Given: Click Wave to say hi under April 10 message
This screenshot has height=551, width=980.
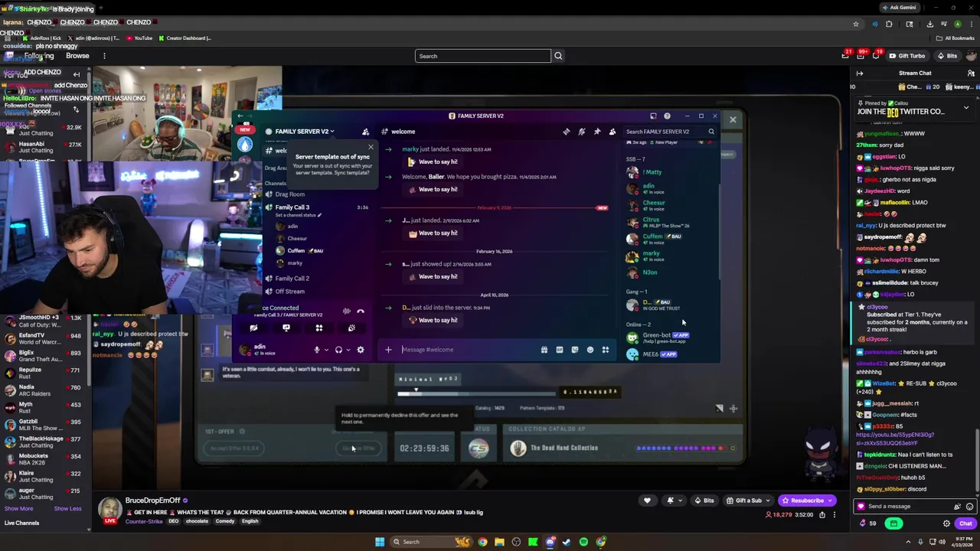Looking at the screenshot, I should coord(433,321).
